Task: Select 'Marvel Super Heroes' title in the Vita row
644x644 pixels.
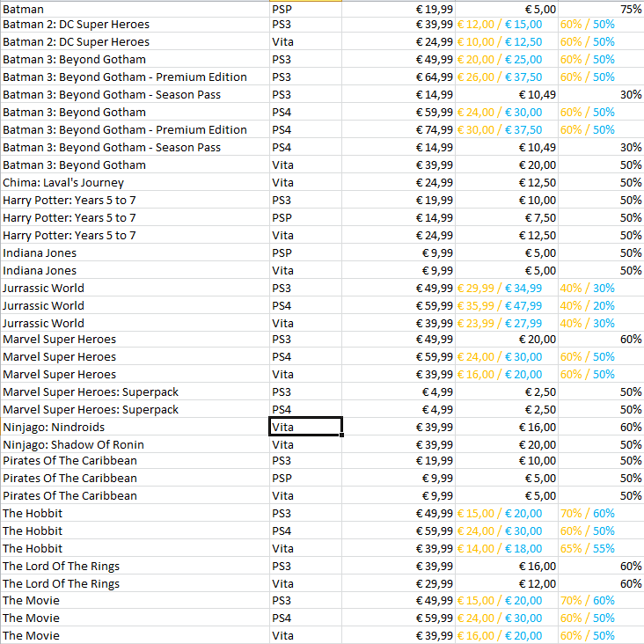Action: pyautogui.click(x=135, y=374)
